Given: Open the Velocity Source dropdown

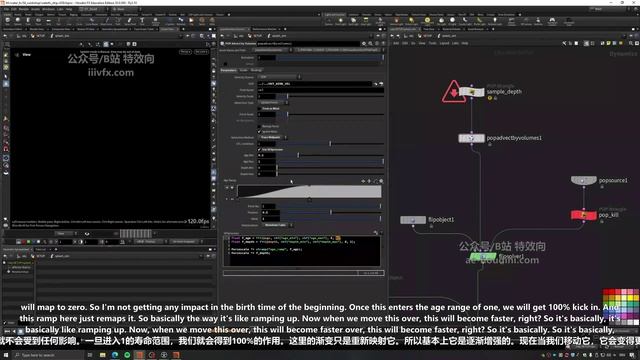Looking at the screenshot, I should (280, 77).
